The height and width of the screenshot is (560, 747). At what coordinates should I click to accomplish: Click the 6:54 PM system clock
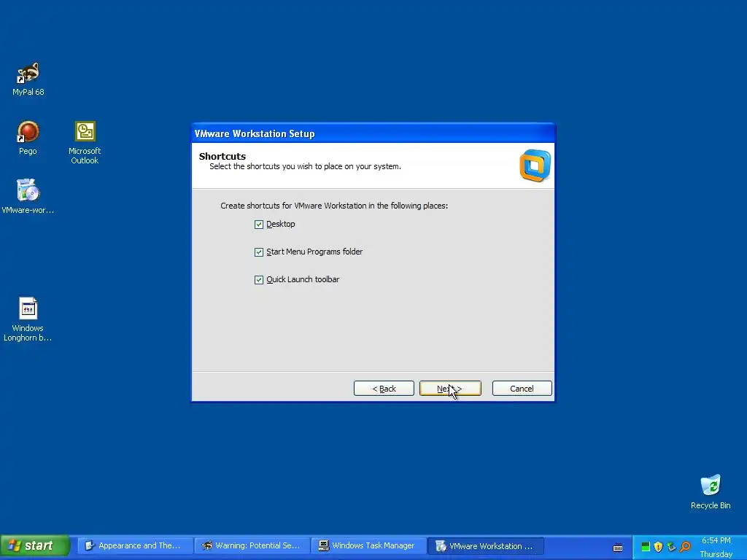click(x=716, y=540)
